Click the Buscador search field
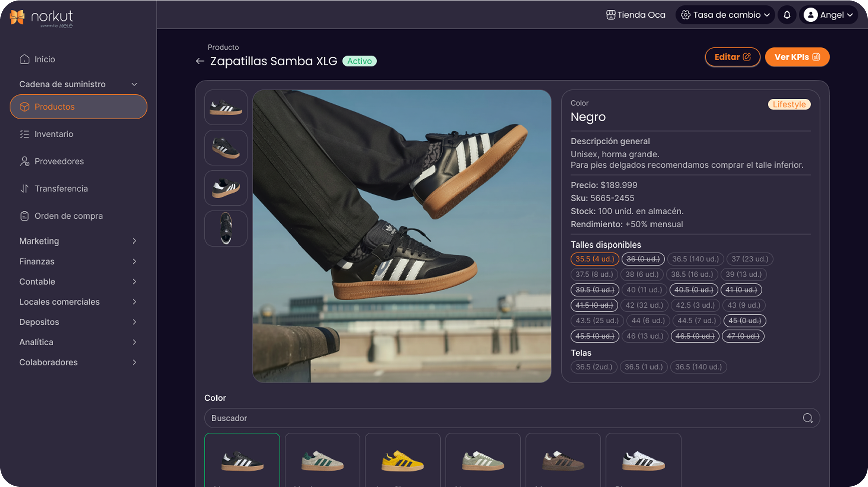The image size is (868, 487). pyautogui.click(x=501, y=418)
